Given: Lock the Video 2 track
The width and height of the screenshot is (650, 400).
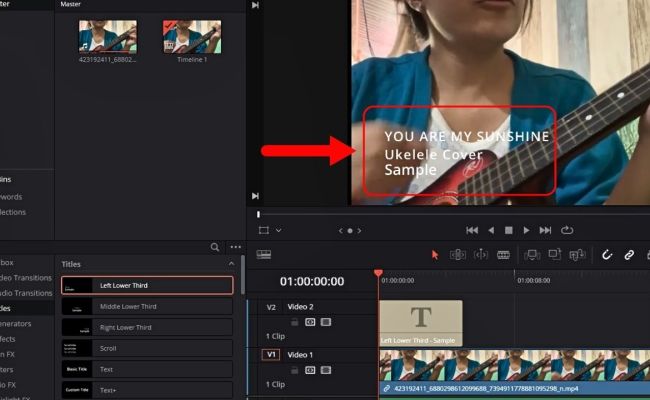Looking at the screenshot, I should (294, 322).
